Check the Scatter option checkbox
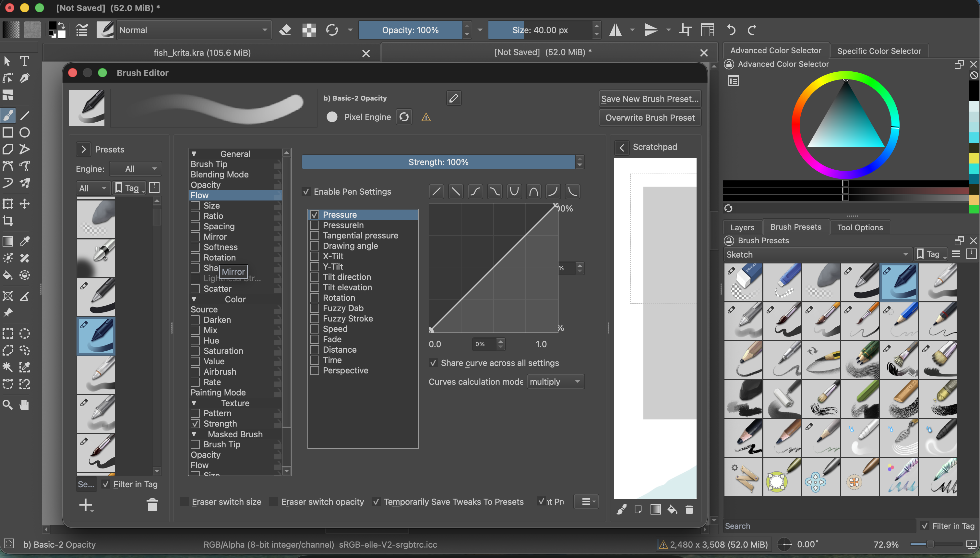The image size is (980, 558). tap(195, 289)
